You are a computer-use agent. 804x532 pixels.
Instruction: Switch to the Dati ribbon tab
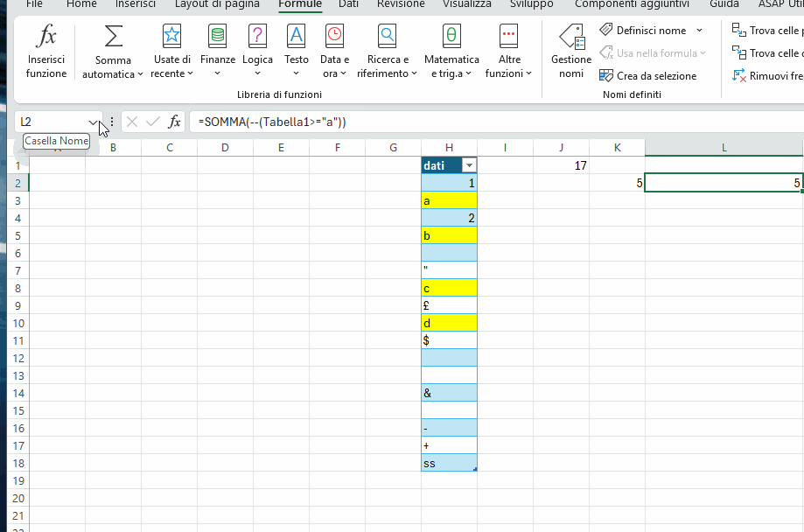(x=348, y=4)
